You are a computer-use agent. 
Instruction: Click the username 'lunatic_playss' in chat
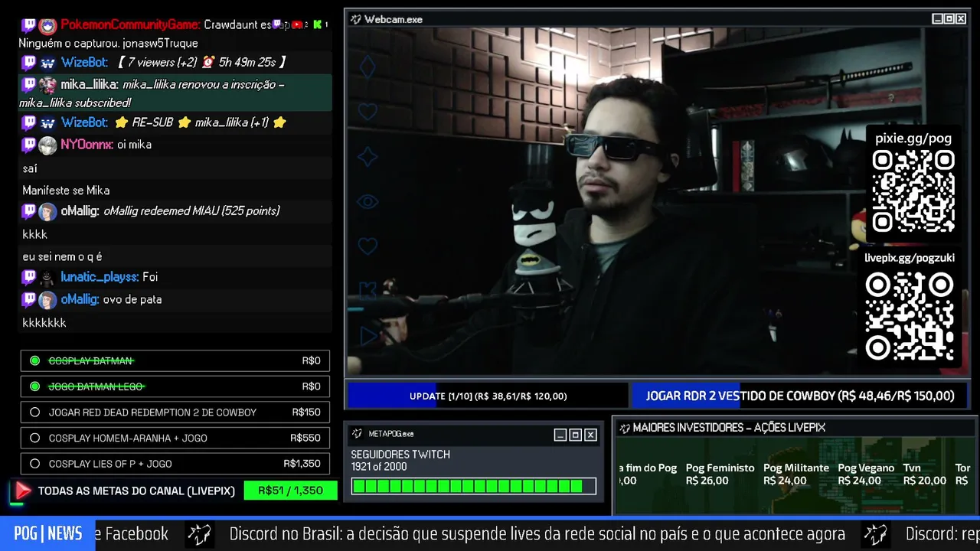point(100,277)
